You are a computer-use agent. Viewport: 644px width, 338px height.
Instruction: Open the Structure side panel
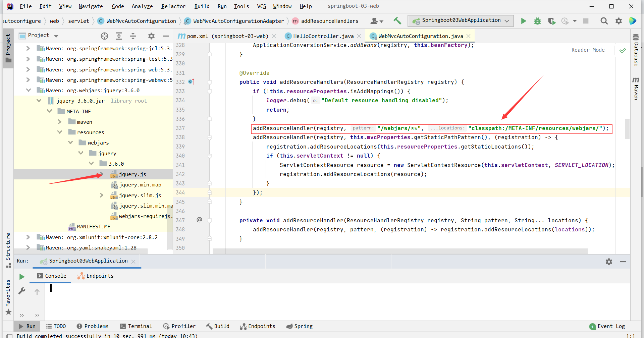8,250
